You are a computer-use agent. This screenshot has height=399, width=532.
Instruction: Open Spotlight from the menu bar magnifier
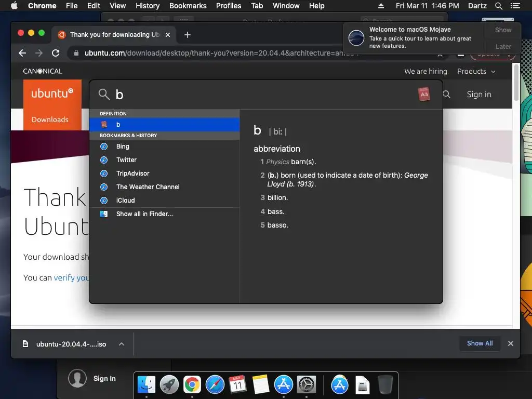click(498, 6)
